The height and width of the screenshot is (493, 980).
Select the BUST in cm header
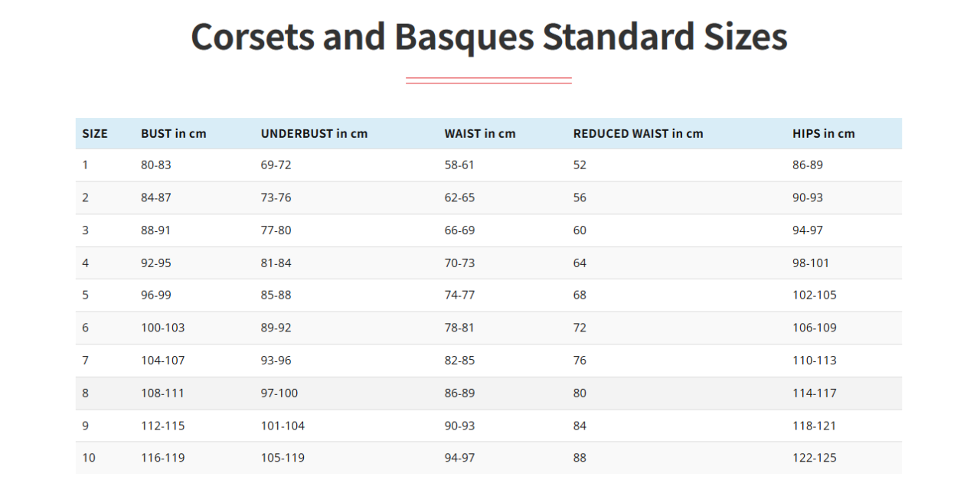pyautogui.click(x=173, y=133)
